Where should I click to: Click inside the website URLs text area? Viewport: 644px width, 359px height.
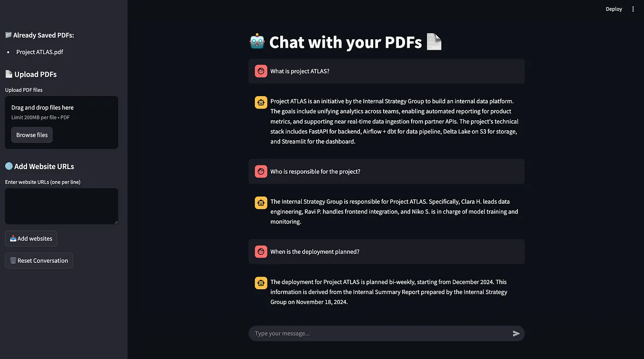62,206
